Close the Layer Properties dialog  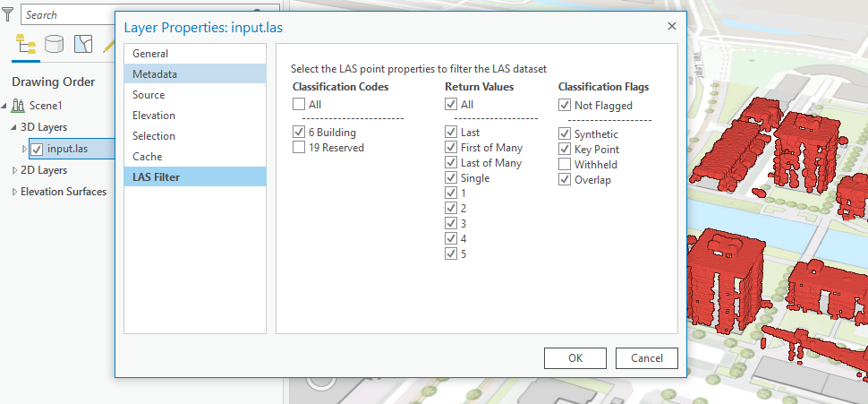[x=671, y=27]
